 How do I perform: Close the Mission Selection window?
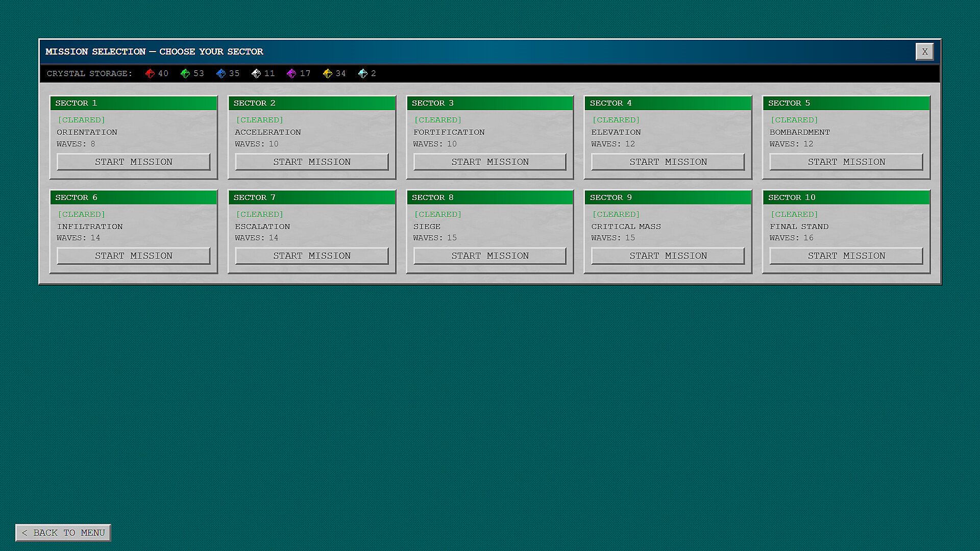pyautogui.click(x=924, y=52)
